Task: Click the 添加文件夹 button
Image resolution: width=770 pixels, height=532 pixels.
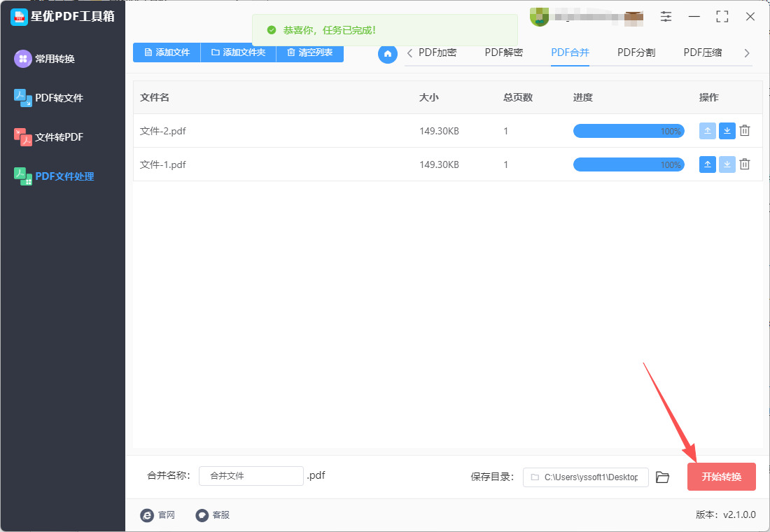Action: click(x=238, y=52)
